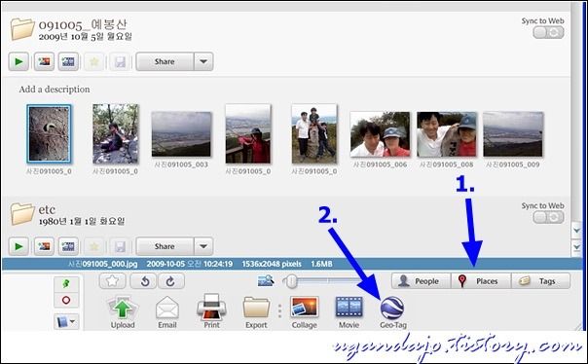Open the Tags panel
Screen dimensions: 588x364
540,280
